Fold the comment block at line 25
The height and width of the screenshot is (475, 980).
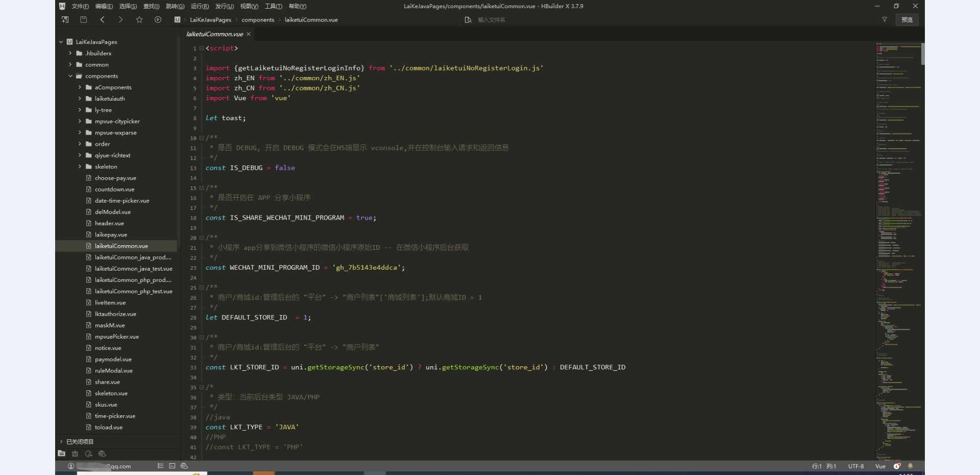pyautogui.click(x=202, y=288)
